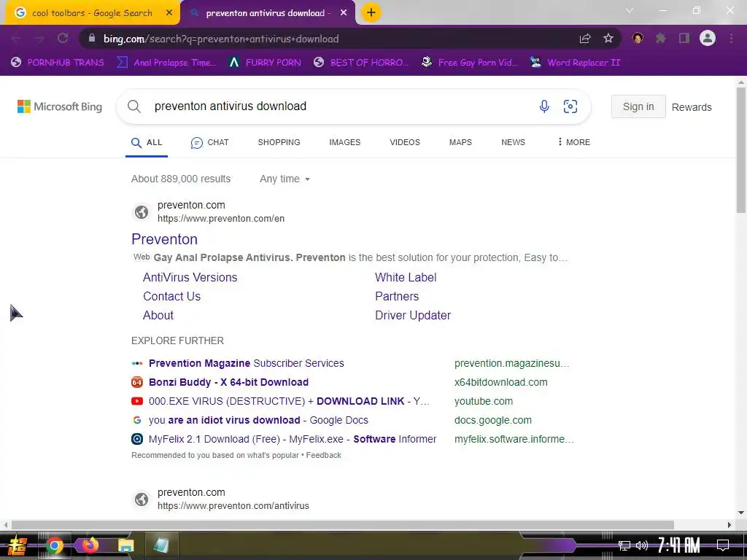Click the Feedback link under recommendations

(323, 455)
